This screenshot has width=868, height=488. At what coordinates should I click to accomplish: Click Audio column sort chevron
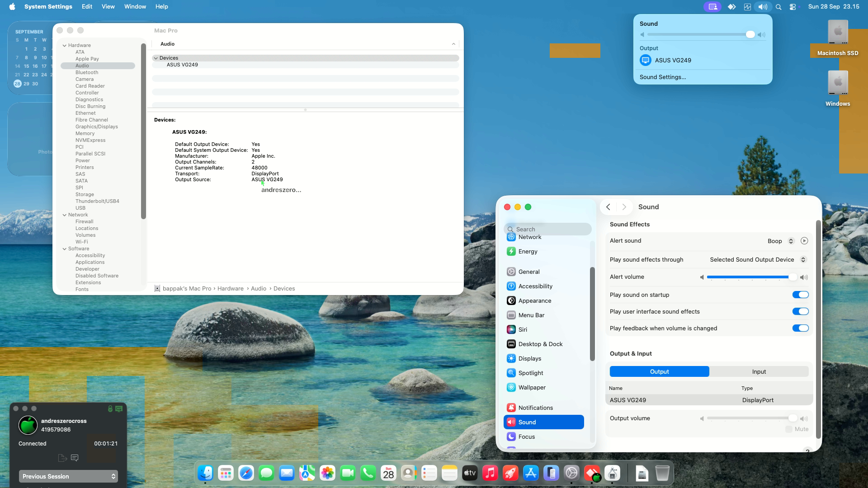click(x=453, y=44)
